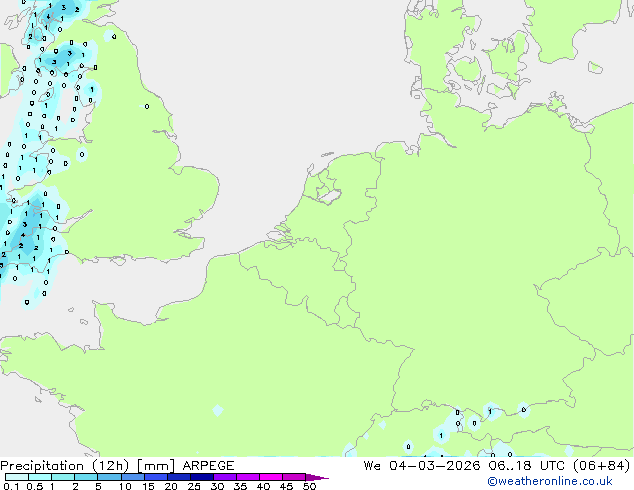The width and height of the screenshot is (634, 490).
Task: Click the 40–45 mm magenta legend swatch
Action: (x=271, y=477)
